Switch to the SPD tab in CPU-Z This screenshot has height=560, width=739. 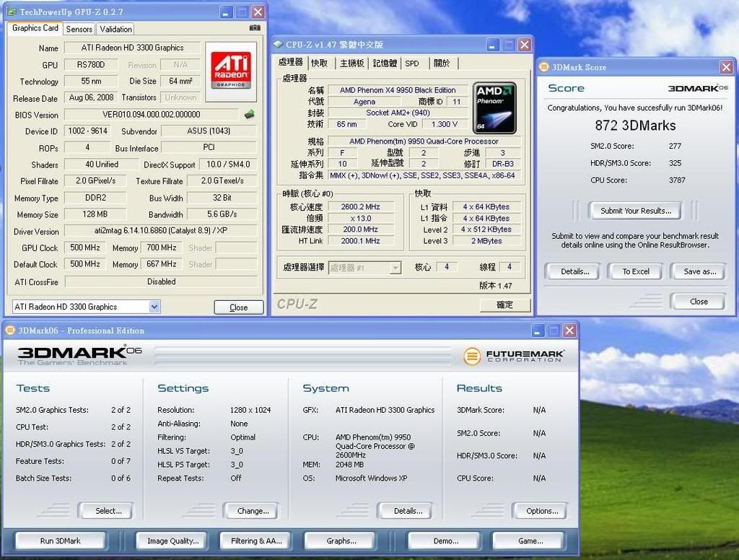click(412, 64)
